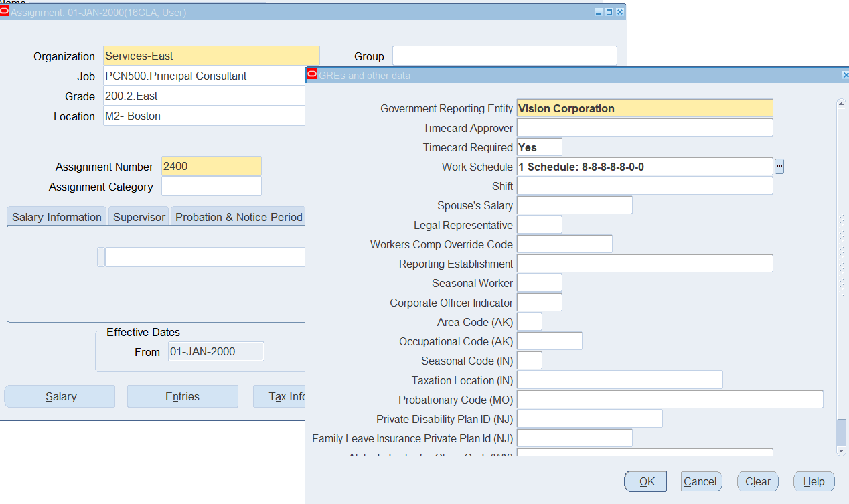Screen dimensions: 849x504
Task: Select the Probation & Notice Period tab
Action: click(238, 217)
